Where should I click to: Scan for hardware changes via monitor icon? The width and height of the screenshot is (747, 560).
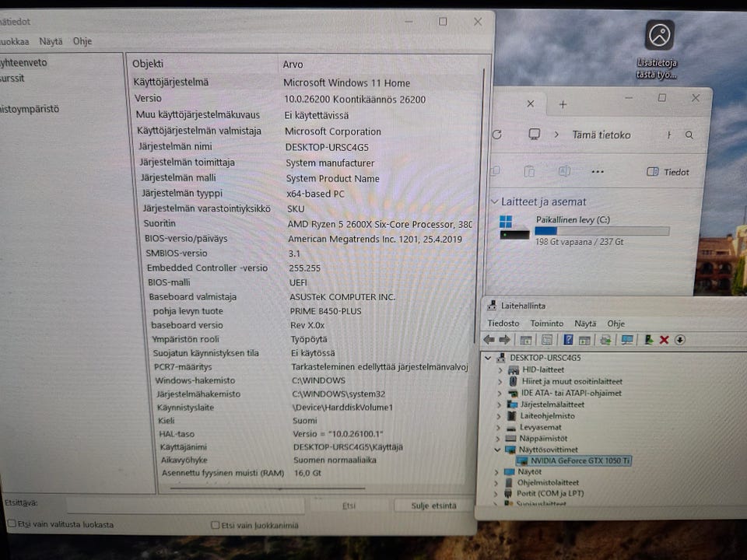point(627,340)
